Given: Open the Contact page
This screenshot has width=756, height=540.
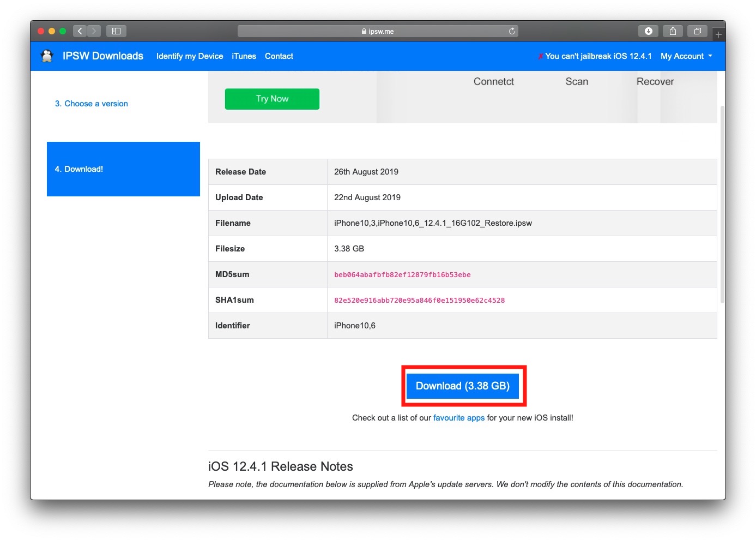Looking at the screenshot, I should coord(279,56).
